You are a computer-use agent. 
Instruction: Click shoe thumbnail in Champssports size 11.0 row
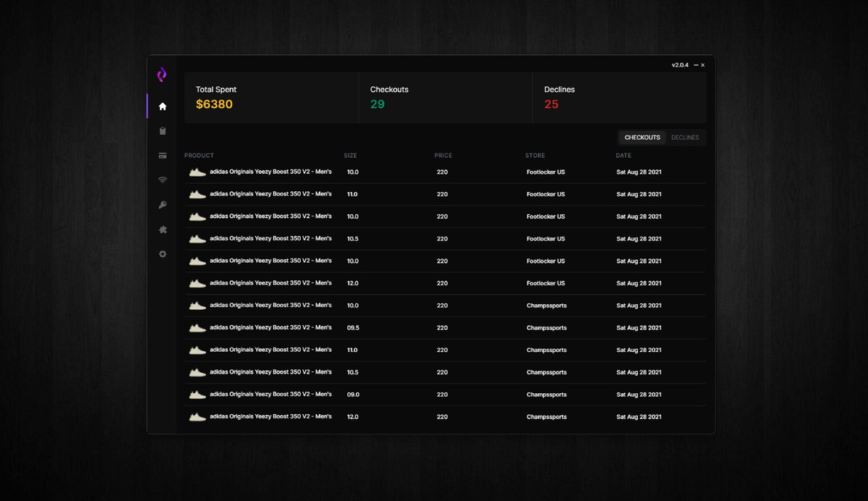click(197, 350)
